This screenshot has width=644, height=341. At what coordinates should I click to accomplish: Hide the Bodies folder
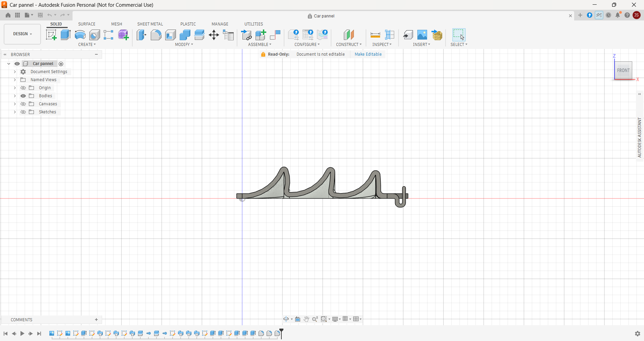tap(23, 96)
